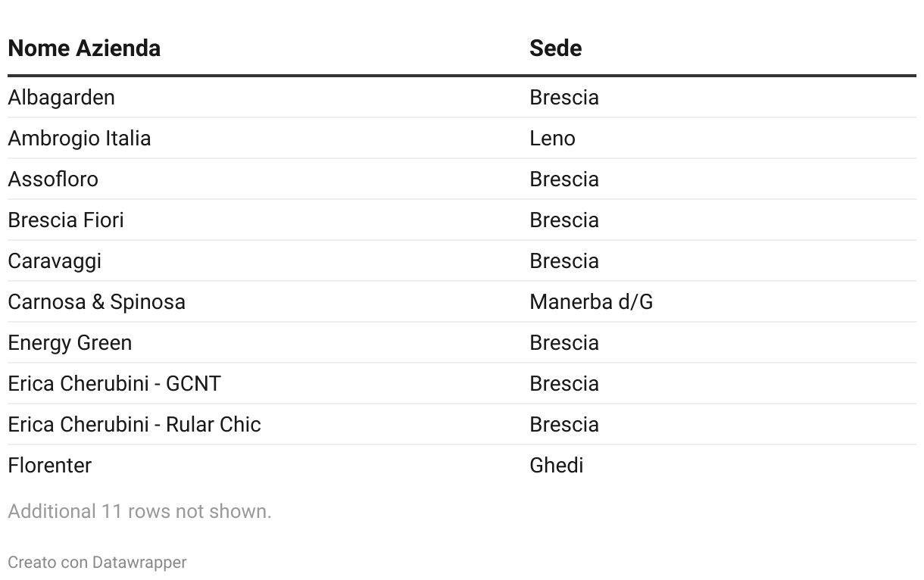924x580 pixels.
Task: Click Brescia location in Albagarden row
Action: tap(564, 98)
